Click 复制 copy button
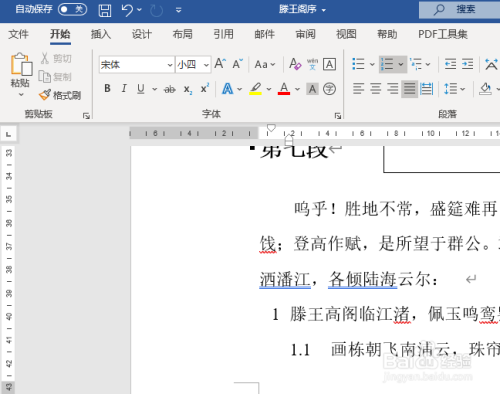This screenshot has height=394, width=500. [55, 77]
